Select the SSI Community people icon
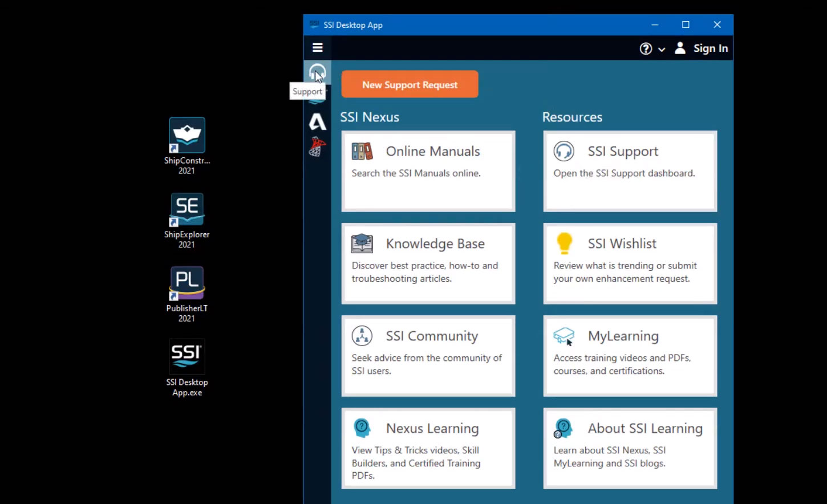This screenshot has width=827, height=504. (362, 335)
